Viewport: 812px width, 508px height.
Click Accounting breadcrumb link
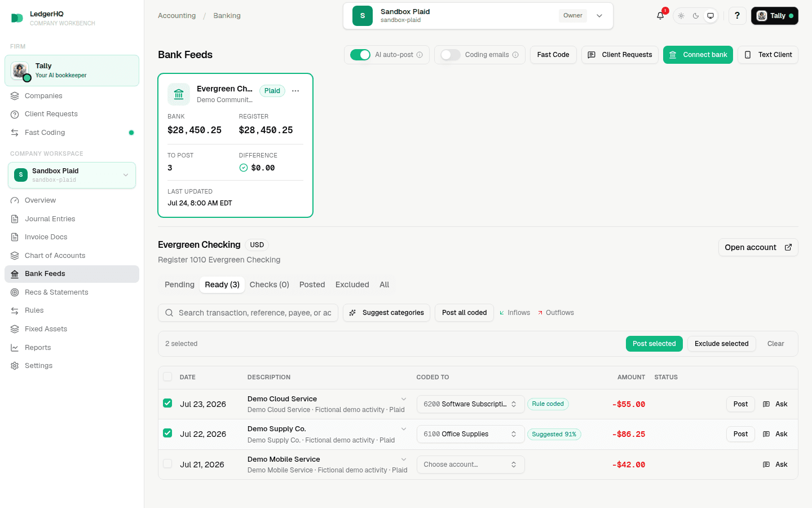point(176,16)
